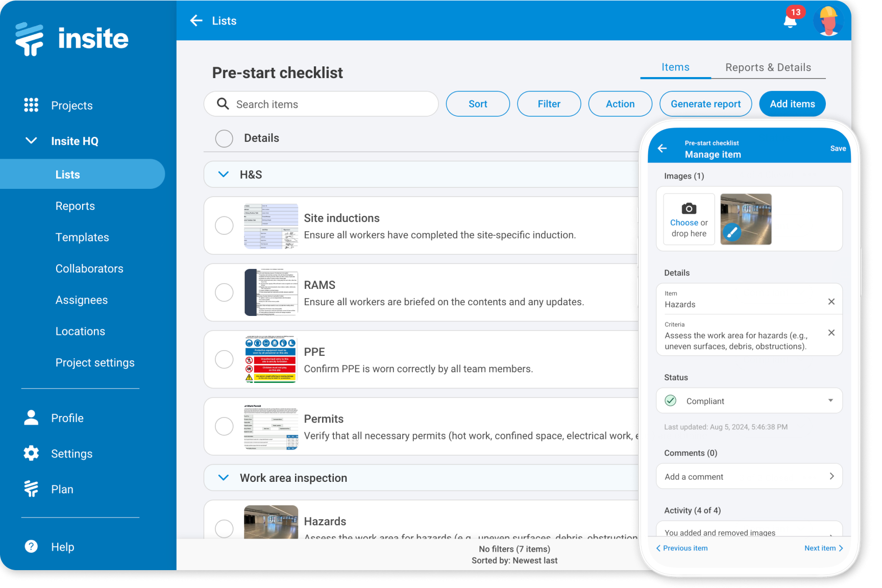This screenshot has height=588, width=882.
Task: Collapse the H&S section
Action: pos(223,174)
